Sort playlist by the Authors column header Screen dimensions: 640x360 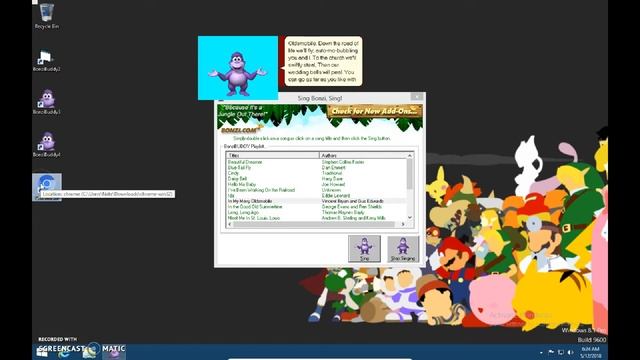click(363, 156)
